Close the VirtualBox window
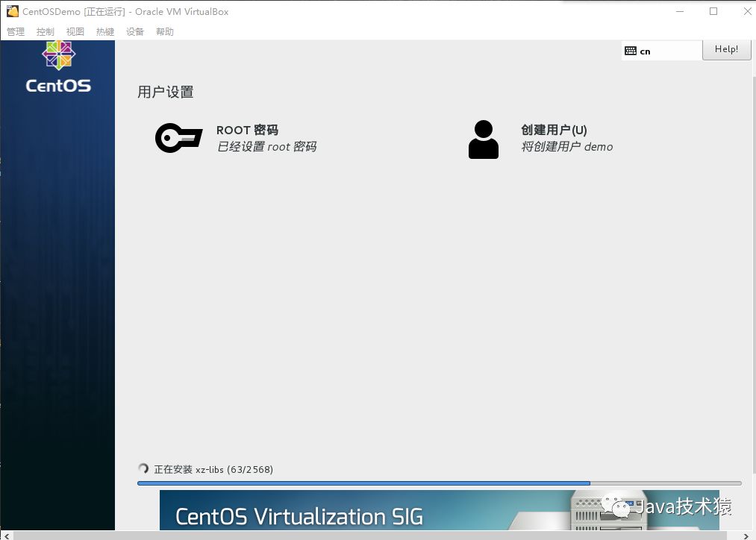756x540 pixels. coord(747,12)
